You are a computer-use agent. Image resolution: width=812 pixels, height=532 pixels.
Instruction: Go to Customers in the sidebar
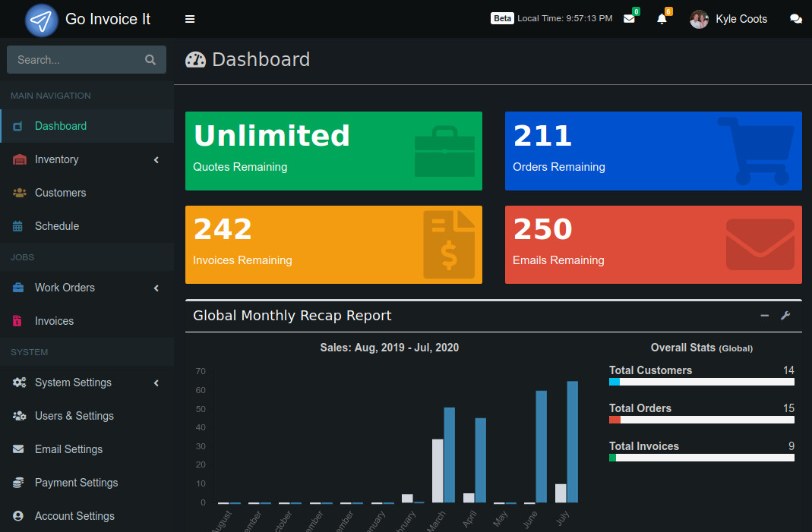coord(60,193)
